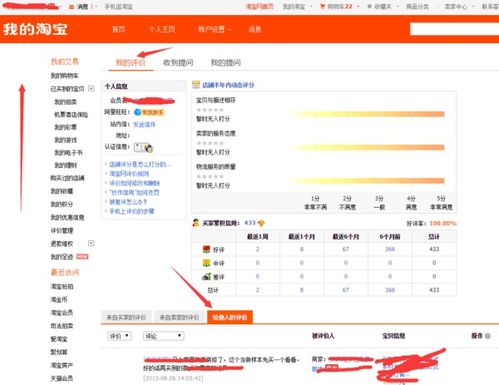Click the favorites star icon in top bar
The image size is (499, 385).
coord(369,6)
